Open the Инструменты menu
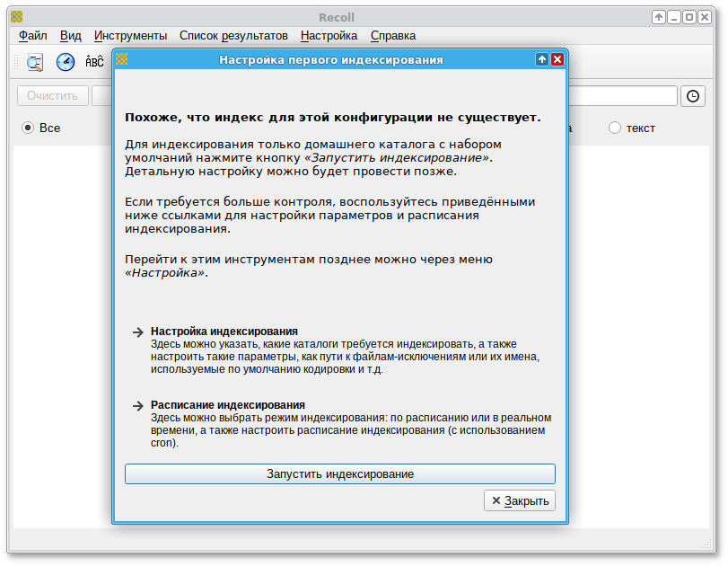 [130, 36]
